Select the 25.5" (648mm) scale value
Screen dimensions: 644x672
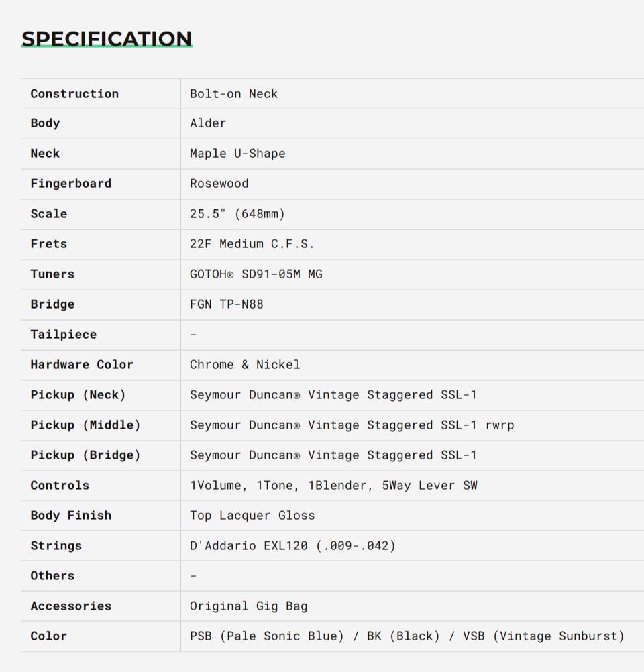pyautogui.click(x=237, y=214)
